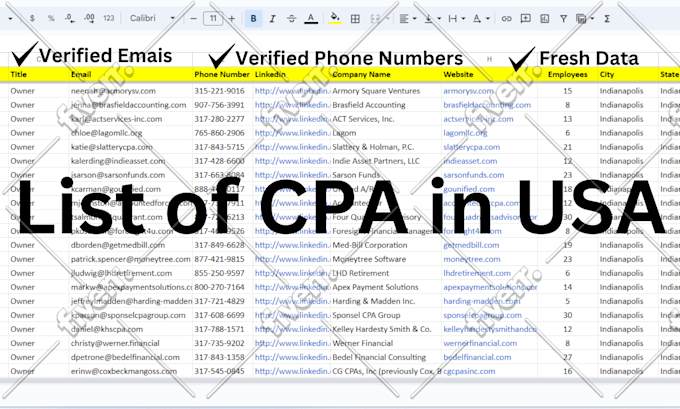The height and width of the screenshot is (409, 680).
Task: Open the borders tool
Action: pos(355,19)
